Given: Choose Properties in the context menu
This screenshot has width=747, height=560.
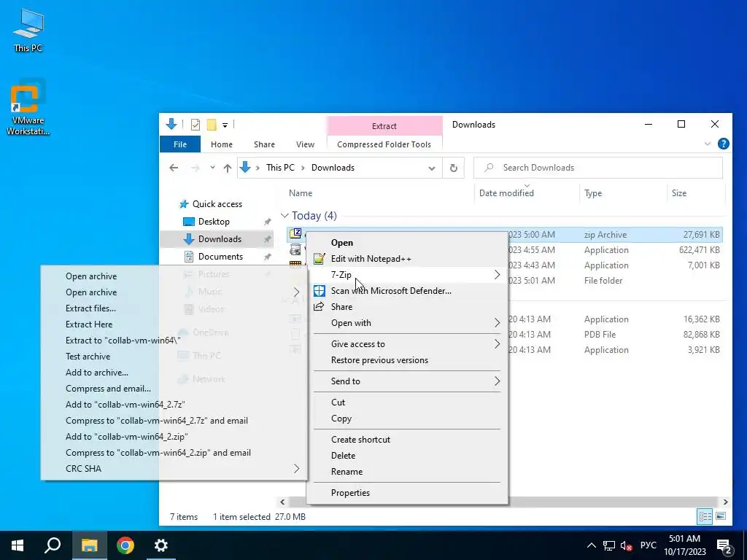Looking at the screenshot, I should 407,493.
